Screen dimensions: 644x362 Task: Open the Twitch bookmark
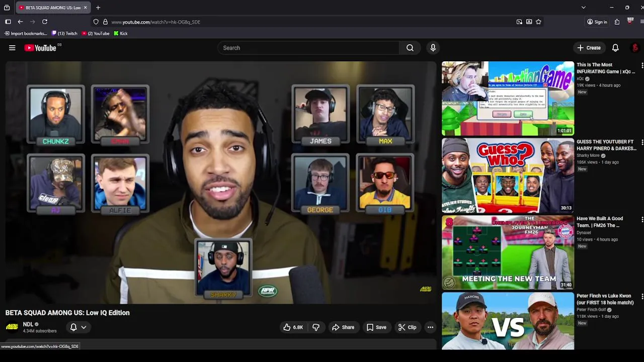click(x=64, y=33)
